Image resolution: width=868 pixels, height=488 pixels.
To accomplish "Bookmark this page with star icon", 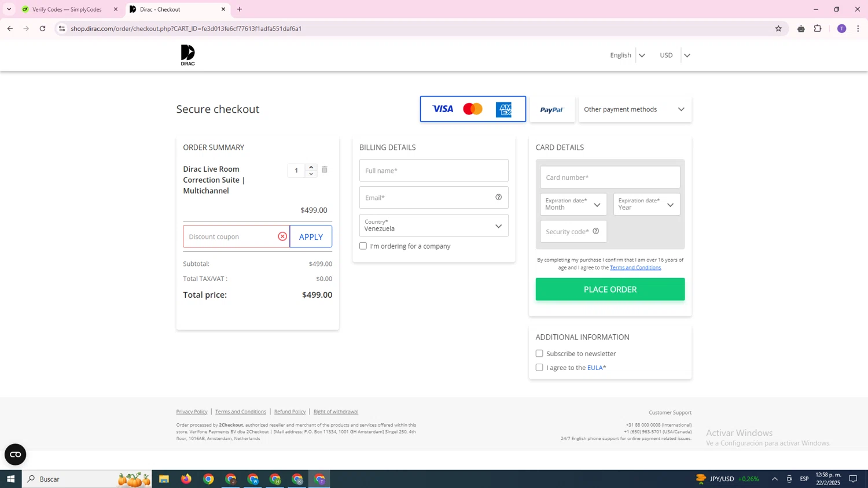I will coord(778,28).
